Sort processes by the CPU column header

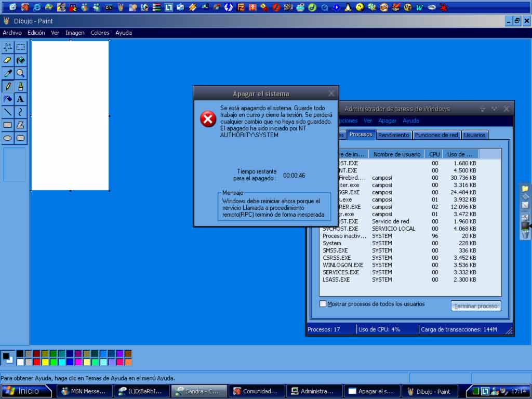434,154
